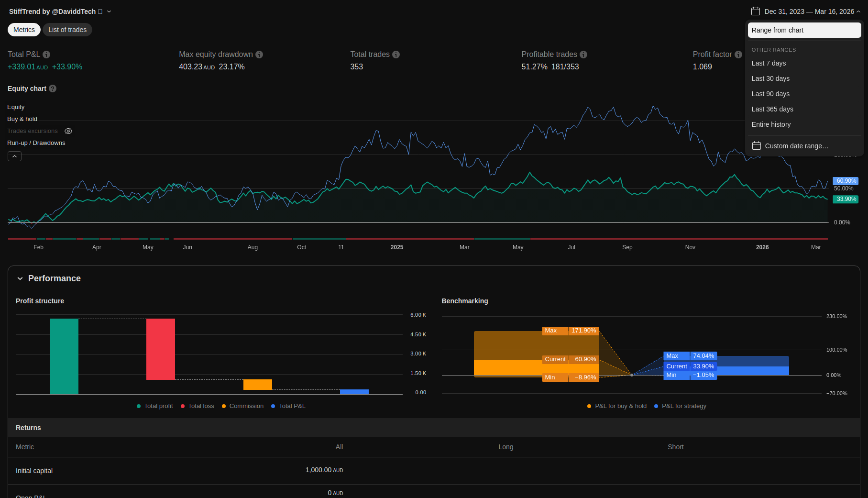Open the StiffTrend strategy dropdown
The height and width of the screenshot is (498, 868).
pos(109,11)
